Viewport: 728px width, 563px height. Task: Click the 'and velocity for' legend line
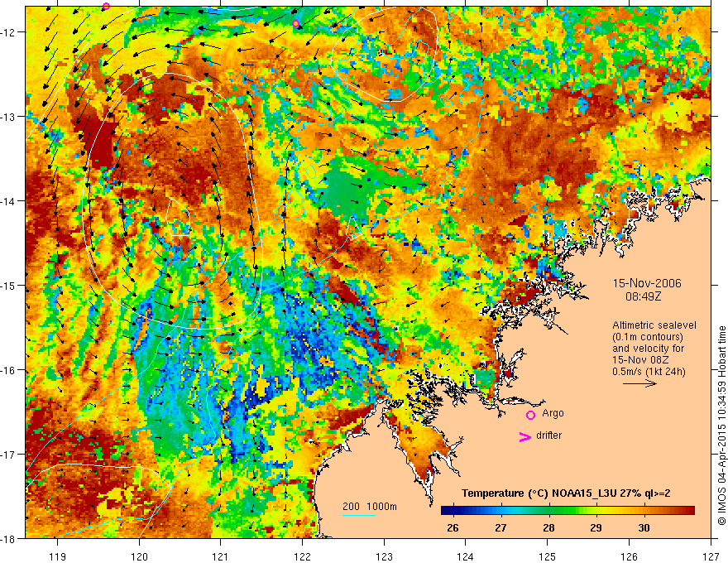648,349
